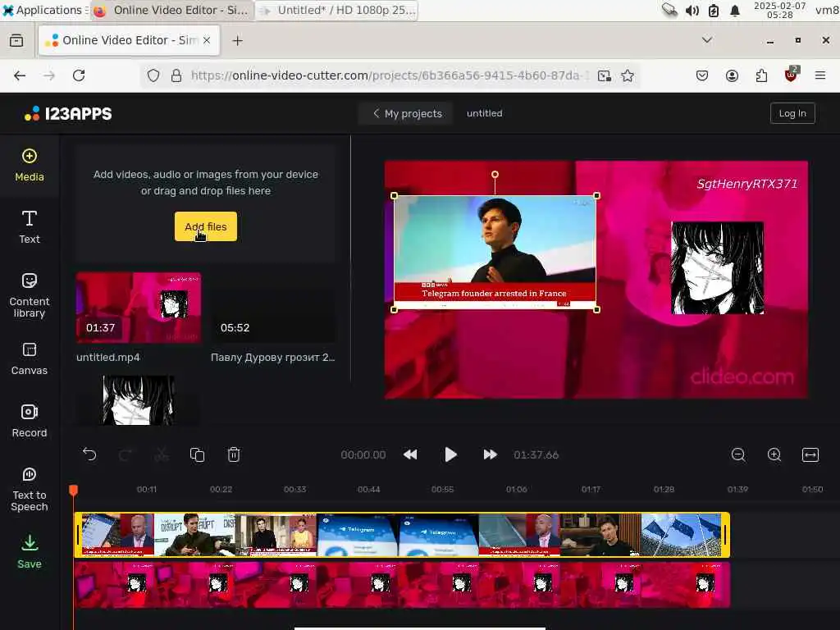Open a new browser tab
The height and width of the screenshot is (630, 840).
point(238,41)
